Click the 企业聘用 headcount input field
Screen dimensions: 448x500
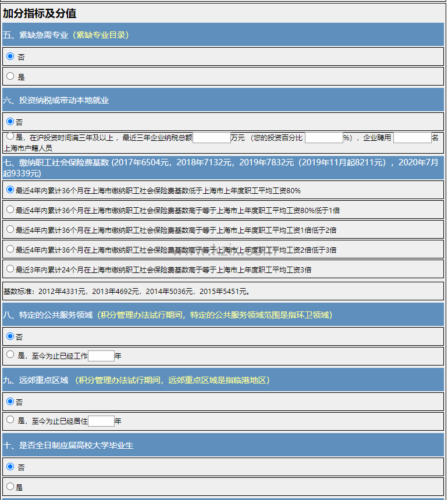(x=412, y=138)
